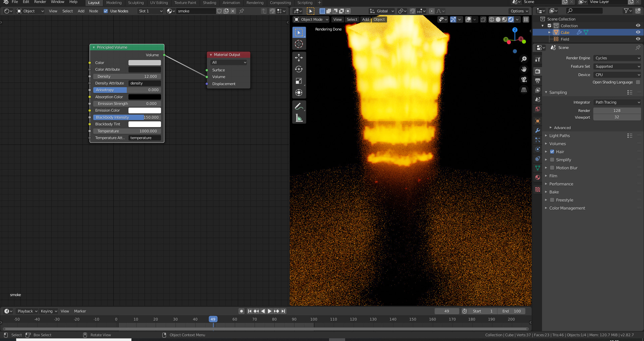Image resolution: width=644 pixels, height=341 pixels.
Task: Uncheck the Use Nodes checkbox
Action: click(106, 11)
